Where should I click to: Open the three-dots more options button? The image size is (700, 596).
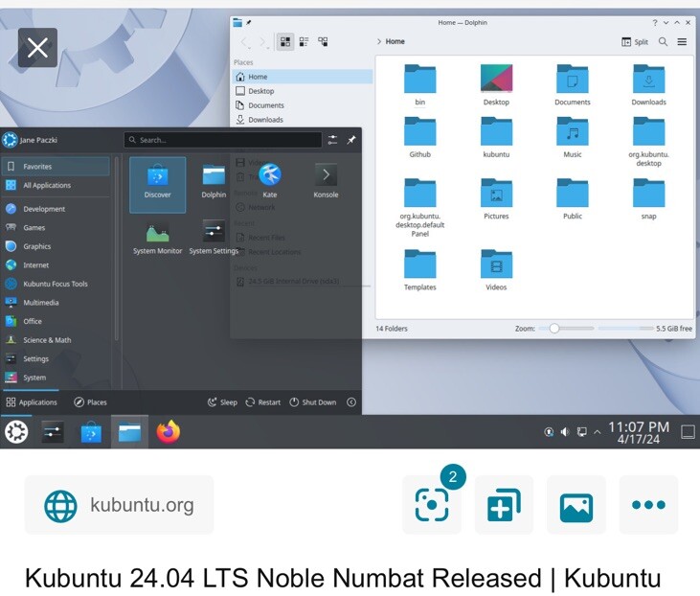[x=648, y=505]
